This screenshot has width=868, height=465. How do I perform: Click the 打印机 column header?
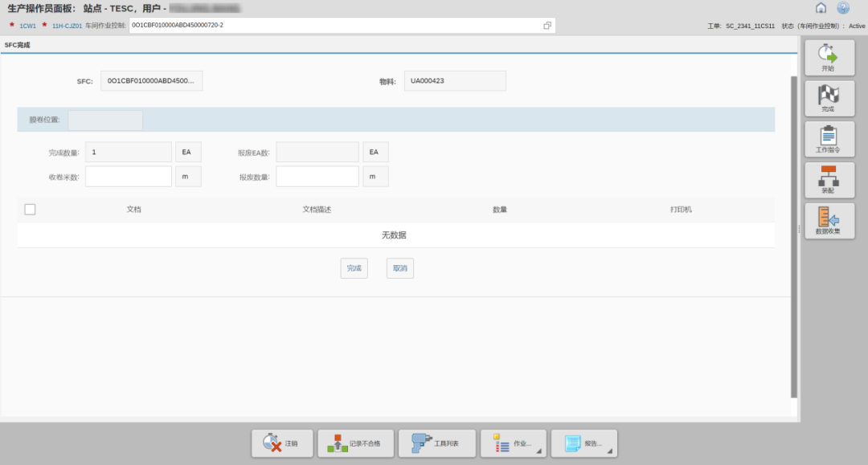click(681, 210)
